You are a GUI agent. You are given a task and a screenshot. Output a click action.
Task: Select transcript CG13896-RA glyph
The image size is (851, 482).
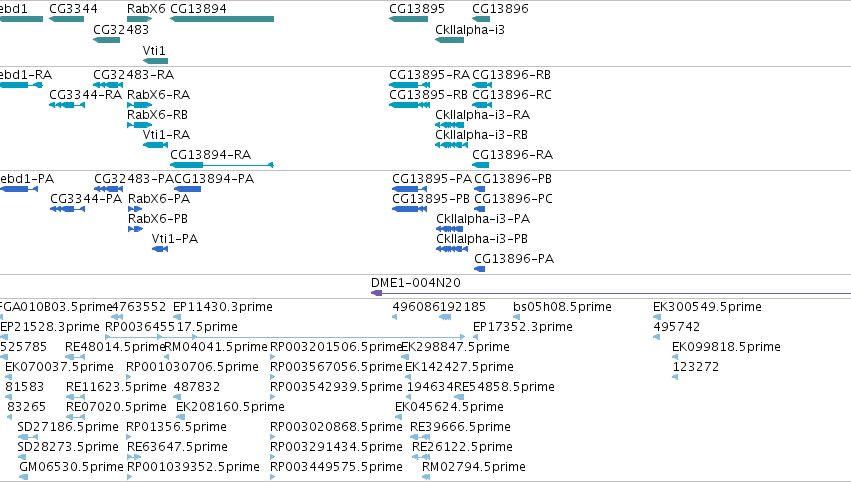coord(481,165)
